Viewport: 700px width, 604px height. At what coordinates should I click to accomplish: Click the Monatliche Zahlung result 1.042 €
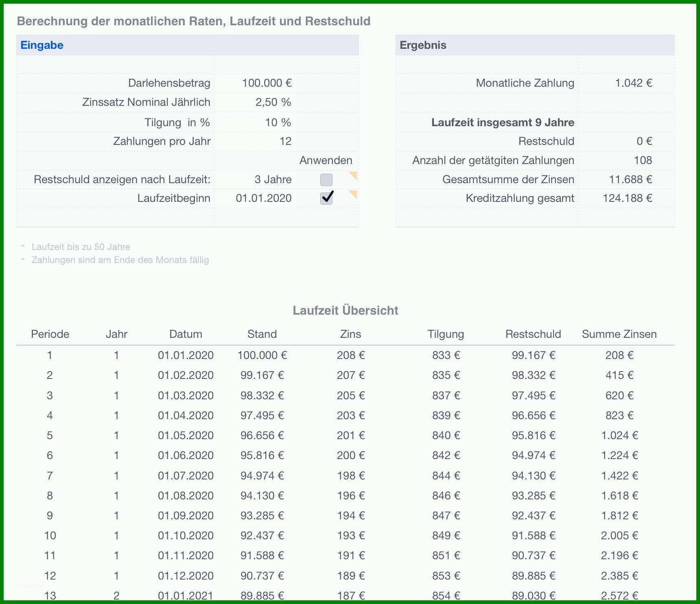click(x=633, y=83)
